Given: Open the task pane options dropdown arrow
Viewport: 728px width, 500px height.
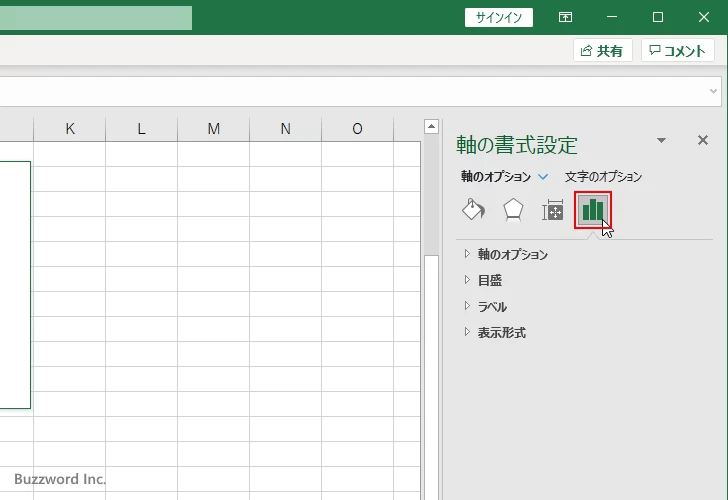Looking at the screenshot, I should pos(662,140).
